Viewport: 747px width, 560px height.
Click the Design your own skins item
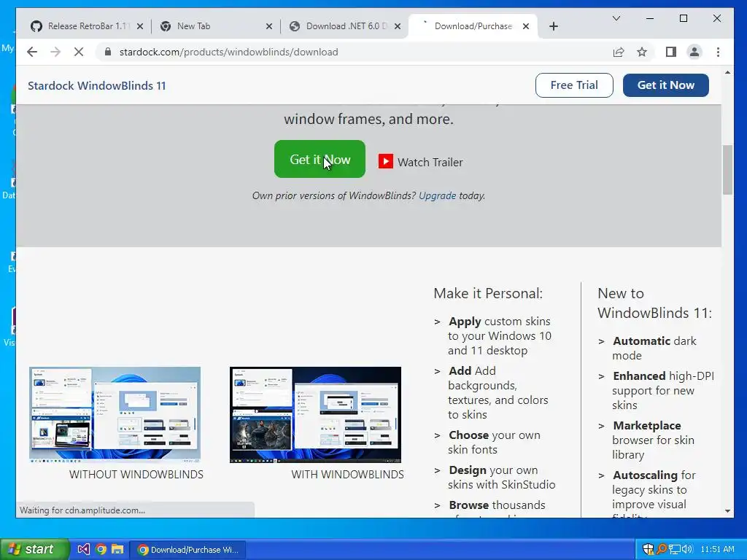[502, 477]
